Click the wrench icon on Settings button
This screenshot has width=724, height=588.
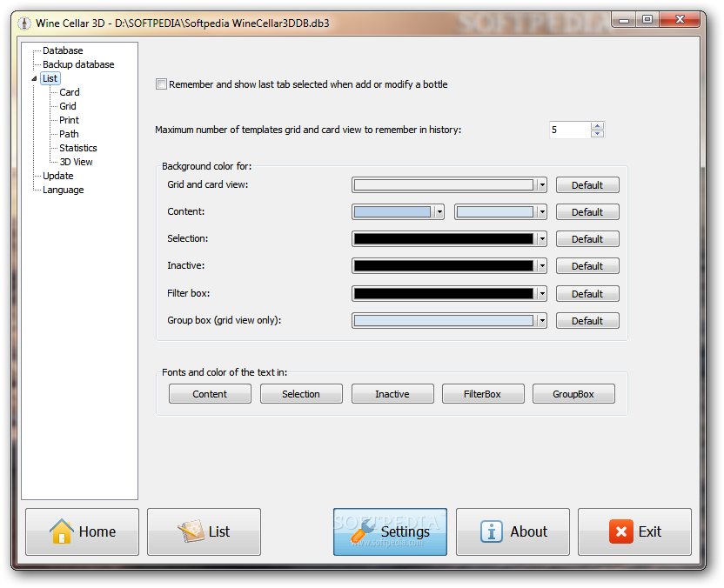pos(364,531)
